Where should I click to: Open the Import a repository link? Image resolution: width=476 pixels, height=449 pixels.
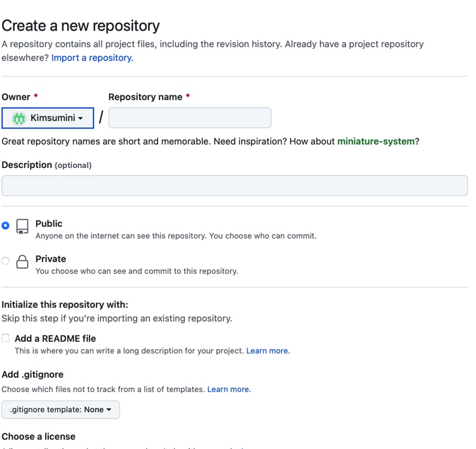click(92, 58)
